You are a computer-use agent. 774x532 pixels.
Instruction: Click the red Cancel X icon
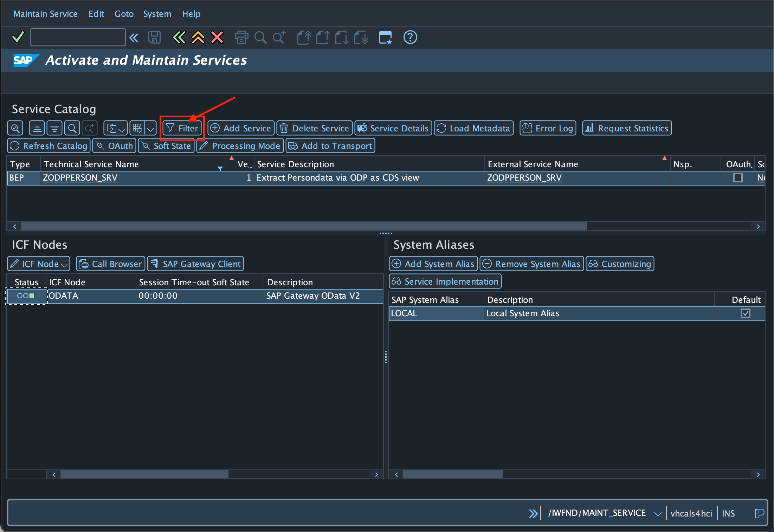click(217, 37)
